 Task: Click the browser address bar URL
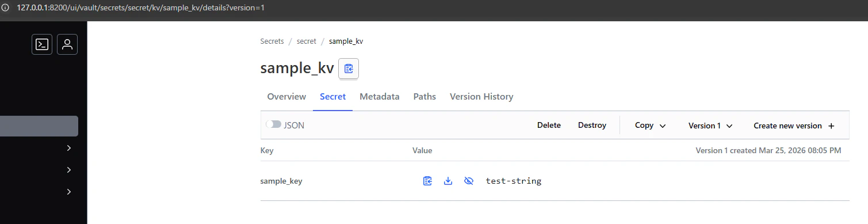click(x=141, y=8)
